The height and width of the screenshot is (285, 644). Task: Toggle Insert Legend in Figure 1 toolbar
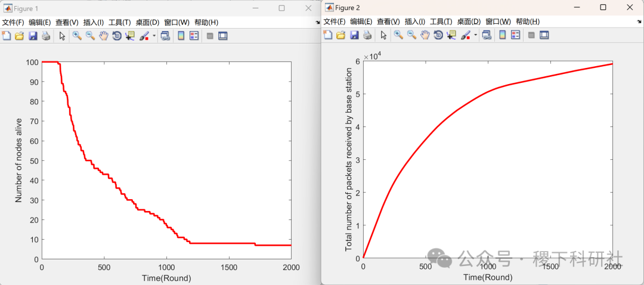[194, 36]
